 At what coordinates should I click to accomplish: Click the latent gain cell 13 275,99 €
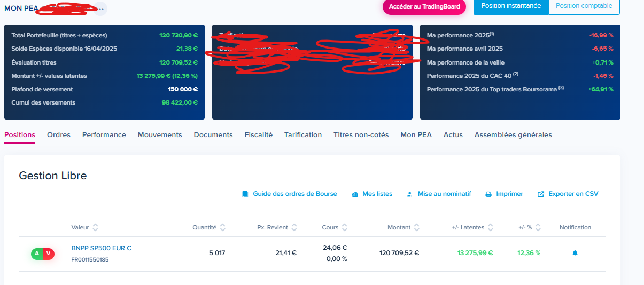(475, 253)
